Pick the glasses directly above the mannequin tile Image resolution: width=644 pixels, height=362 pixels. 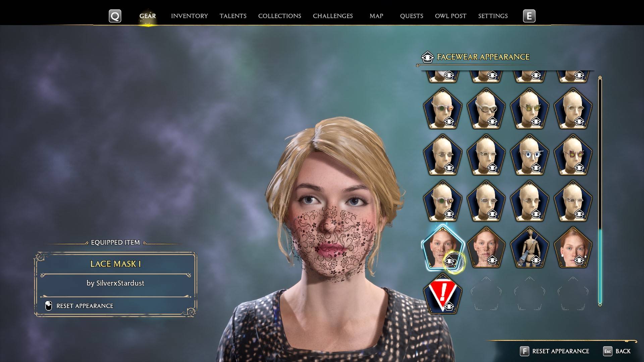pyautogui.click(x=530, y=201)
